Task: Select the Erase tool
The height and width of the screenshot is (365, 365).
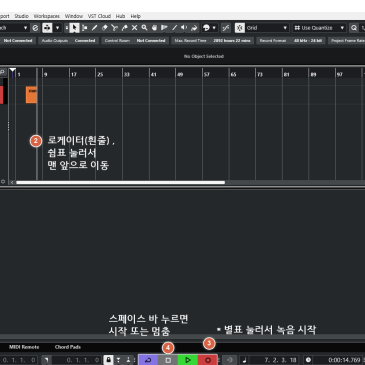Action: click(x=105, y=28)
